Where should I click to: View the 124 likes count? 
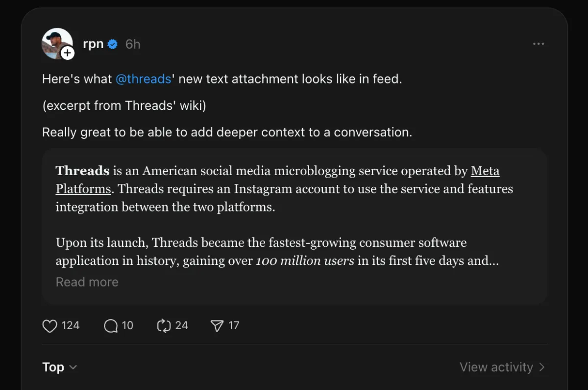(x=70, y=325)
